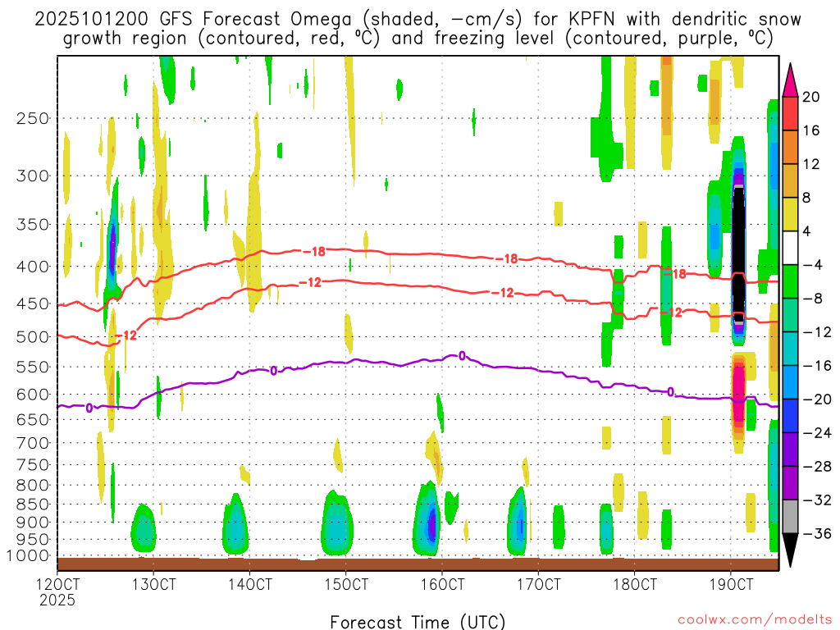This screenshot has height=630, width=840.
Task: Click the 950 pressure level label
Action: [x=33, y=540]
